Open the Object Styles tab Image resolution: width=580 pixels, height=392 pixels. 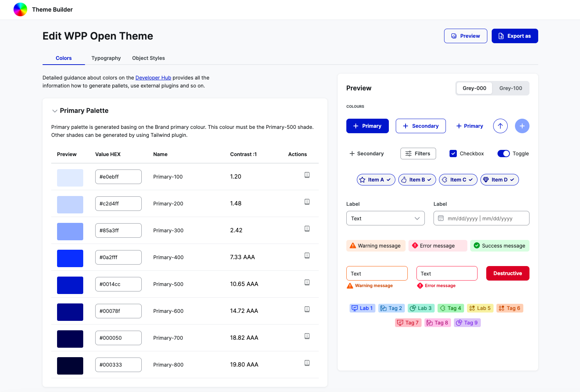coord(148,58)
